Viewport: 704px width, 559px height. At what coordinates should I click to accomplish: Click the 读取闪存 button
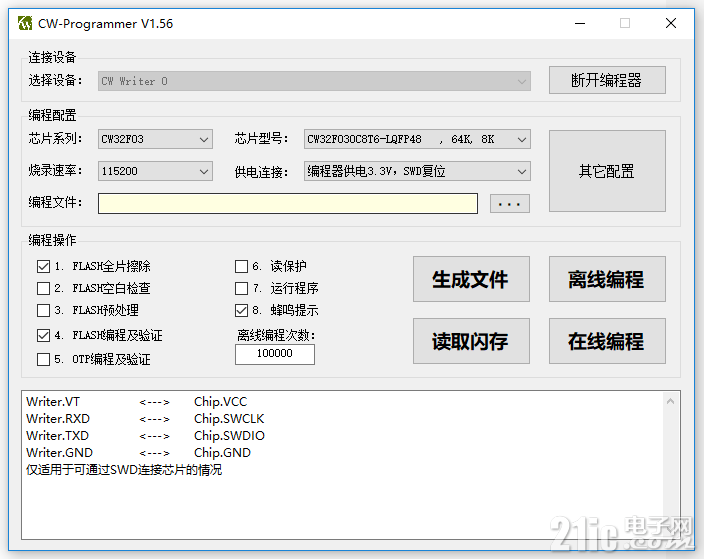click(471, 341)
